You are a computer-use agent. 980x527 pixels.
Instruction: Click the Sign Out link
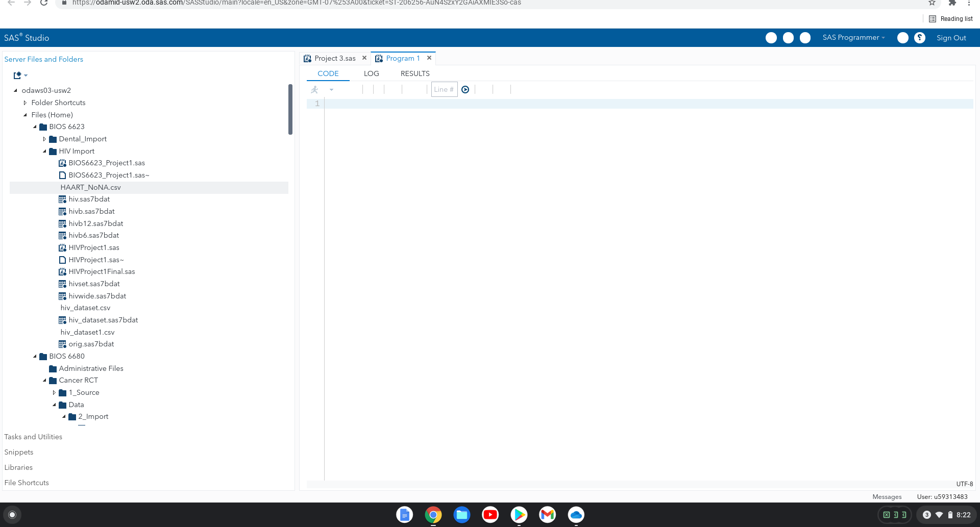pos(951,38)
